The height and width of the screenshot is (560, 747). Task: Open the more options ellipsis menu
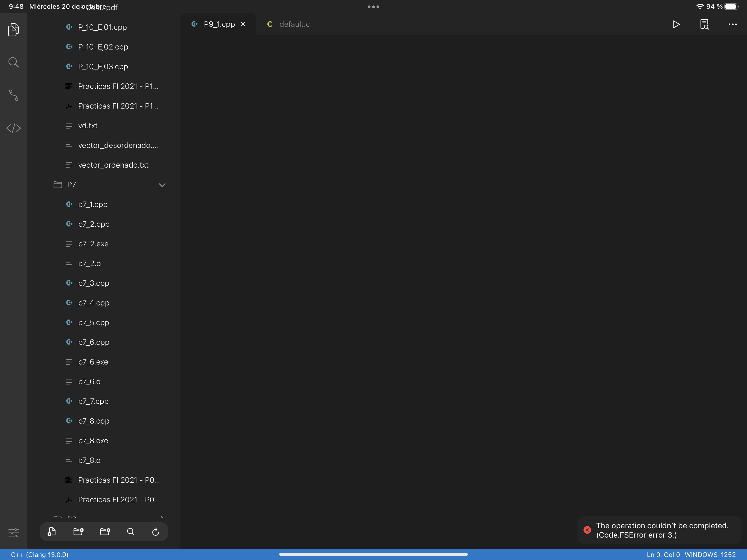[733, 24]
